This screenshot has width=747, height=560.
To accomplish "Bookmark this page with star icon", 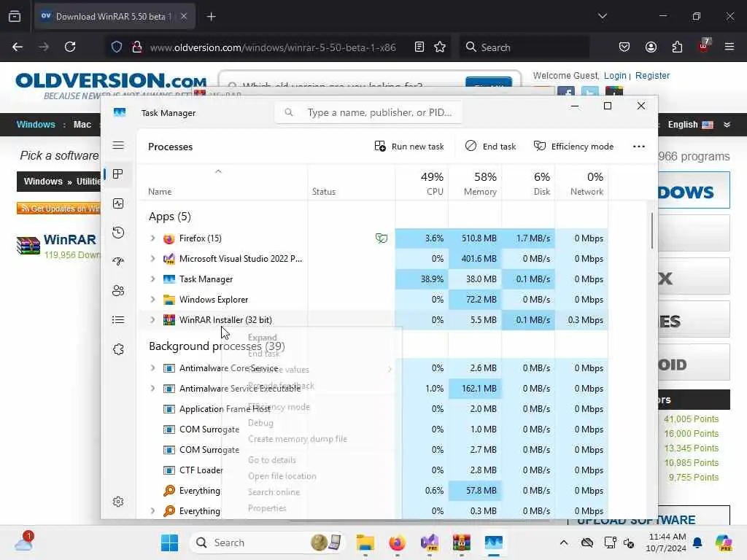I will (440, 47).
